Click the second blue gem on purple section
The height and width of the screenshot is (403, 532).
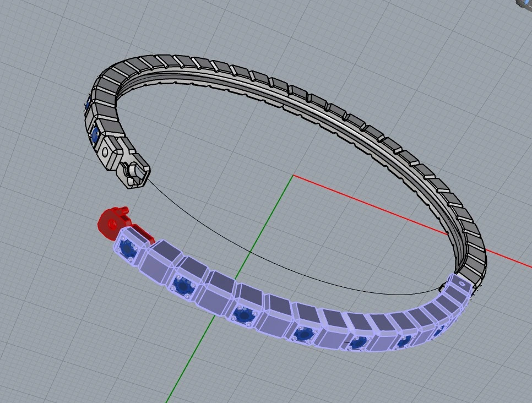click(x=182, y=285)
